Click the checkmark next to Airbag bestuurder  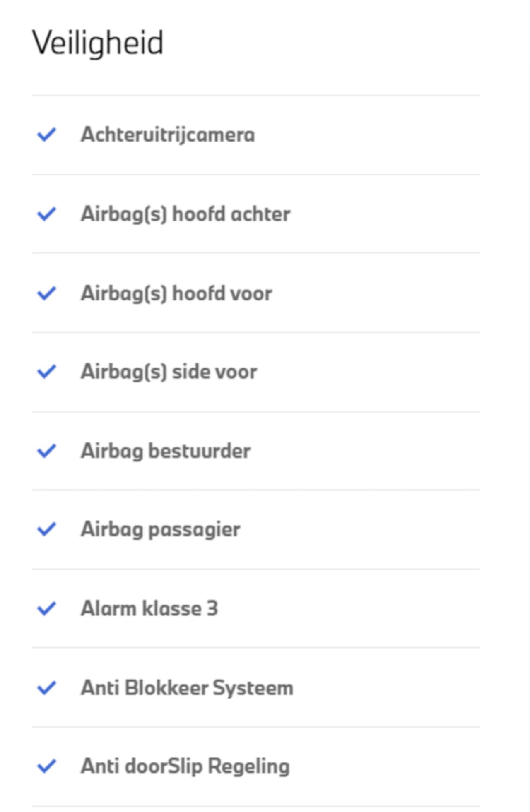point(46,451)
